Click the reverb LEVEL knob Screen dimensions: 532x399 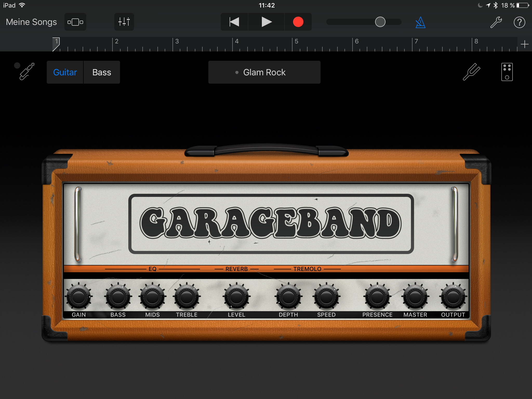pos(236,297)
